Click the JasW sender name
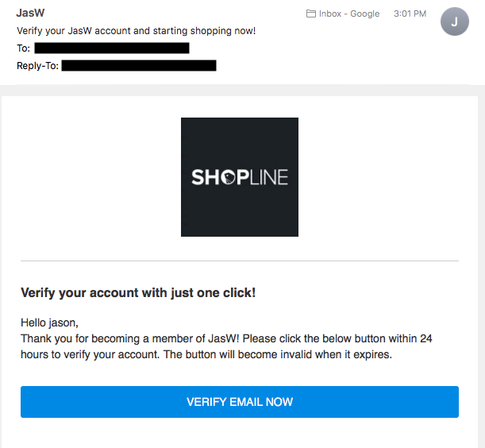 30,13
